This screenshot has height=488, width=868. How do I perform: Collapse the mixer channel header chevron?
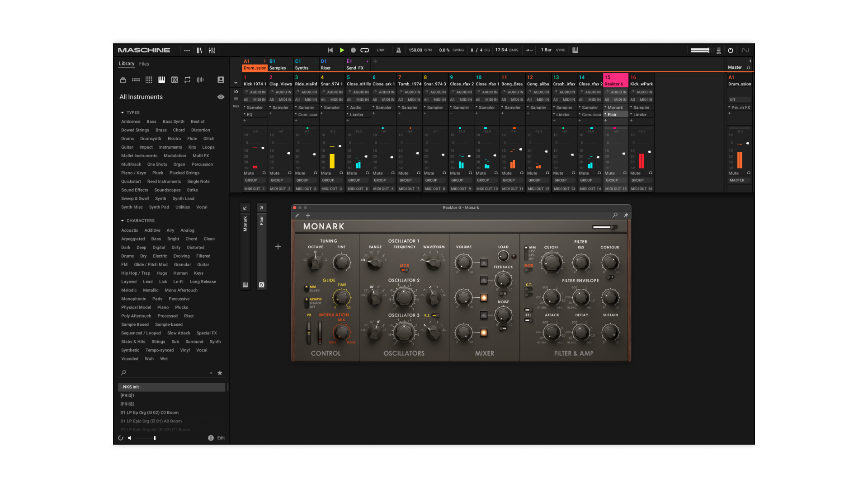[x=236, y=83]
